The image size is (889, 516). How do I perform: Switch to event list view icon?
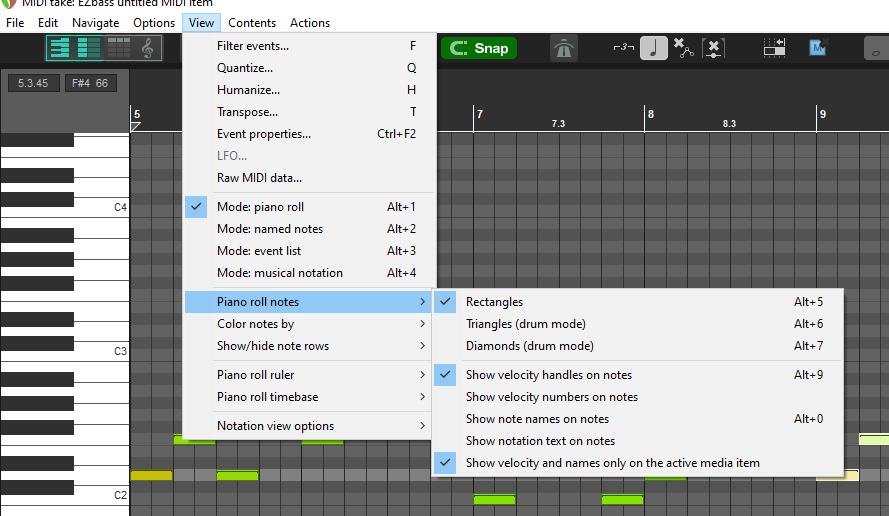(x=118, y=48)
